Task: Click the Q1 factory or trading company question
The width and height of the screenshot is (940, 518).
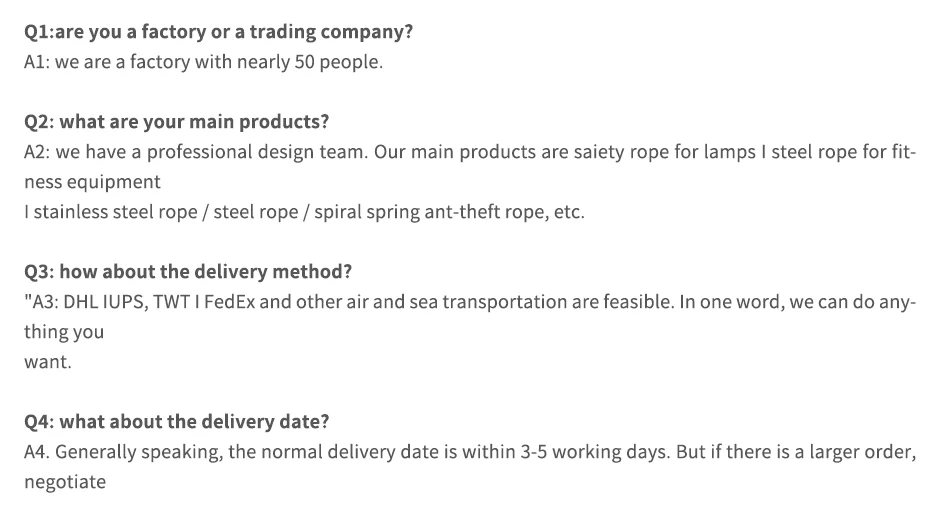Action: pos(218,31)
